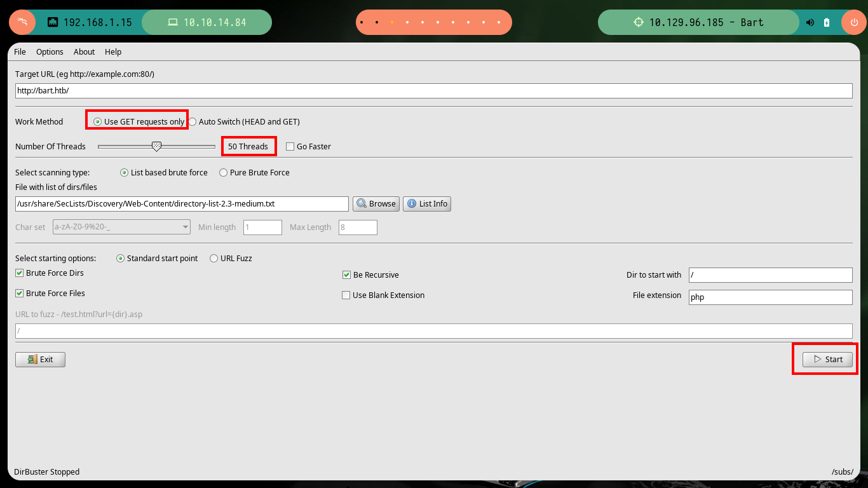The image size is (868, 488).
Task: Select URL Fuzz starting option
Action: coord(231,258)
